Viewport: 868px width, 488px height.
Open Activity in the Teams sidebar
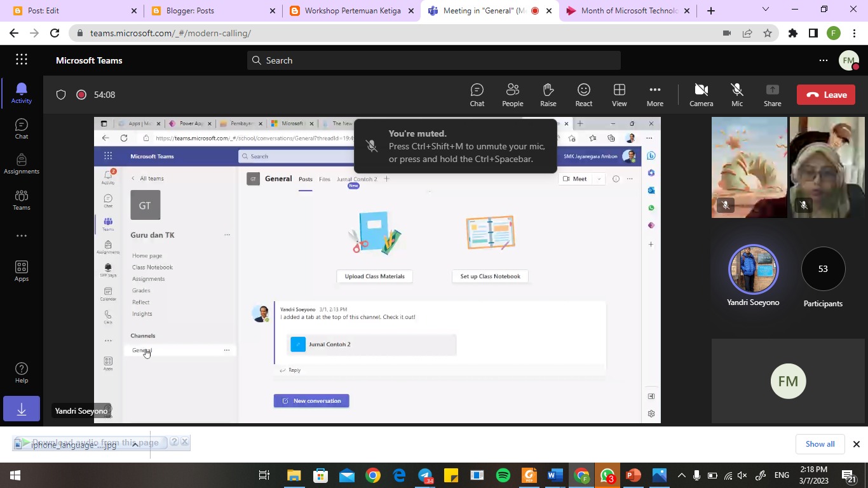tap(22, 93)
